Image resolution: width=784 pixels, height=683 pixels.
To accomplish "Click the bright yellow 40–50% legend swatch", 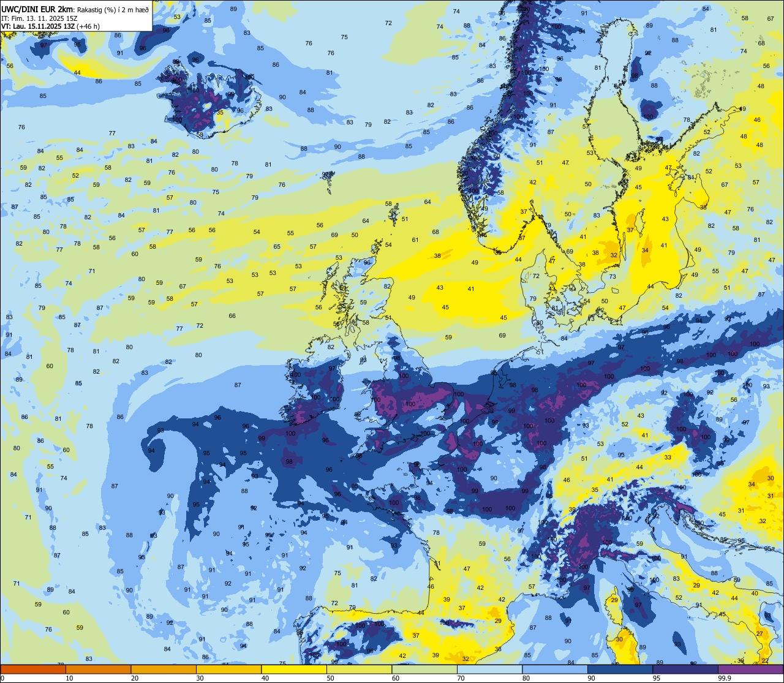I will [x=294, y=670].
